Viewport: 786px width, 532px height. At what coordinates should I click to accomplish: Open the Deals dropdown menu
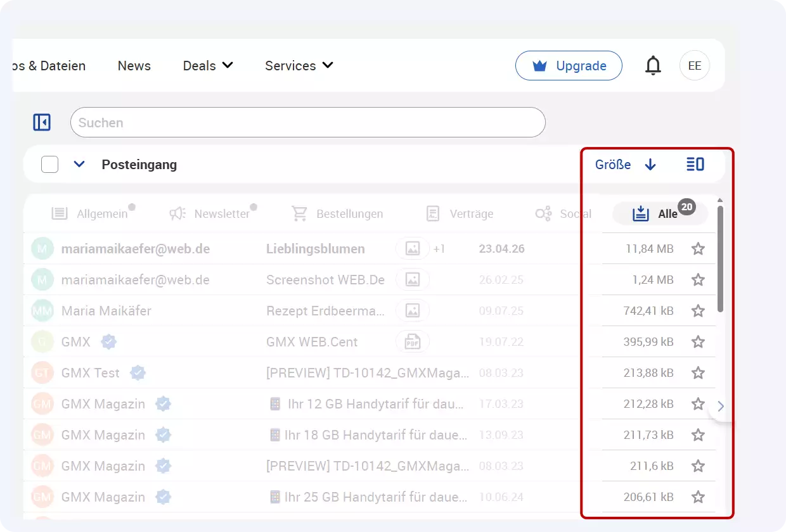point(208,65)
